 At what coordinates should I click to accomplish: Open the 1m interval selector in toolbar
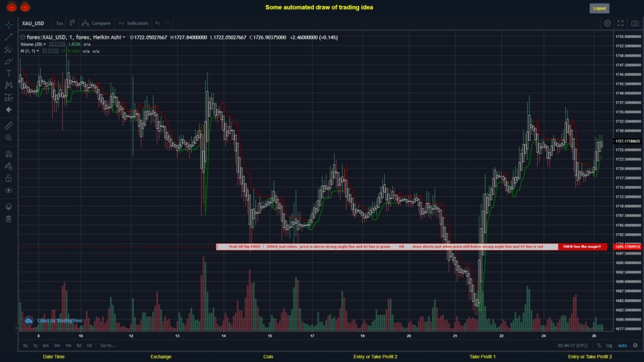point(60,23)
